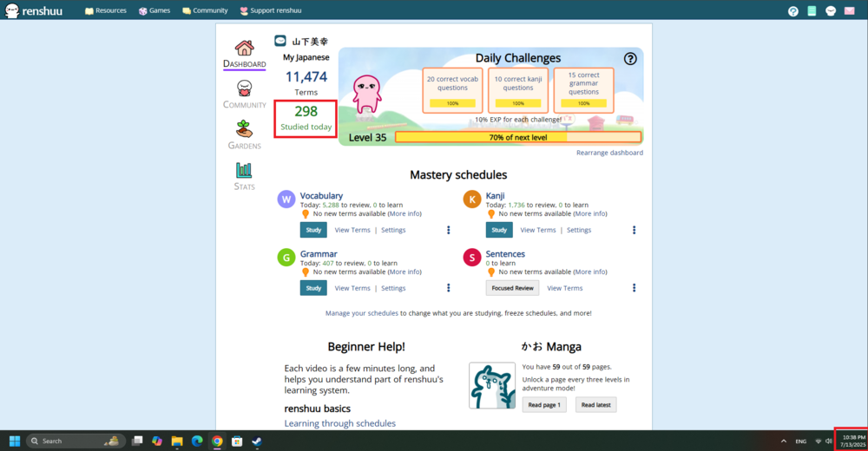Open Task View in taskbar
868x451 pixels.
(x=137, y=441)
